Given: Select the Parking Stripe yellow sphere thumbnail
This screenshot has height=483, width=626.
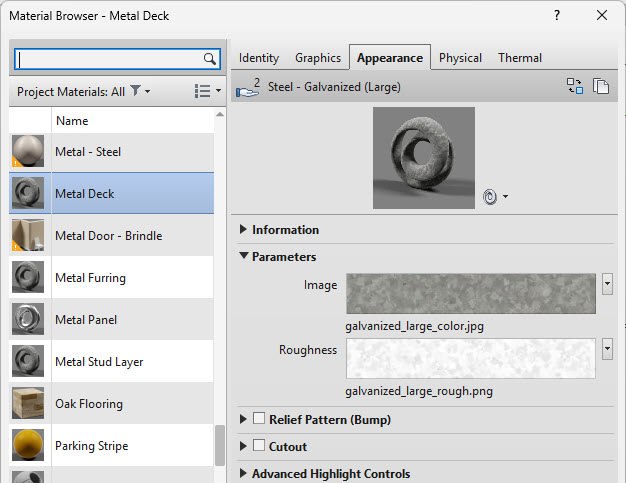Looking at the screenshot, I should [28, 445].
